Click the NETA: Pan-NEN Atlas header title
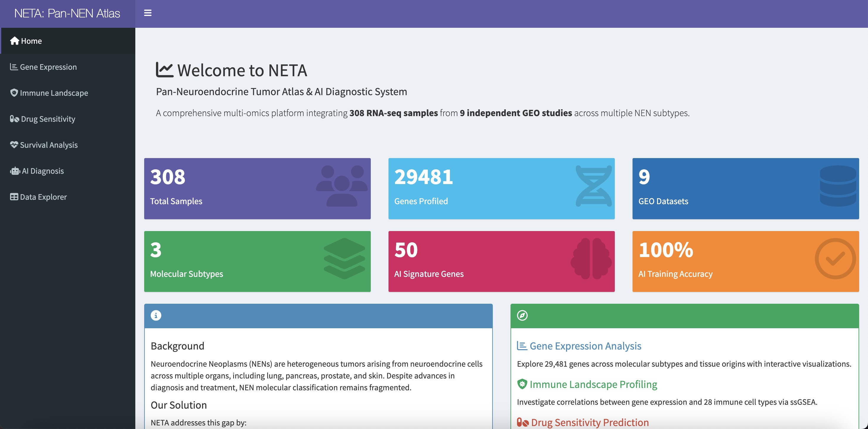 click(67, 14)
